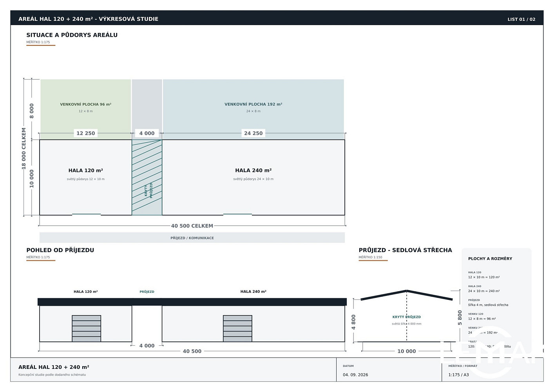The width and height of the screenshot is (554, 392).
Task: Click the '5 800' height dimension
Action: click(x=460, y=318)
